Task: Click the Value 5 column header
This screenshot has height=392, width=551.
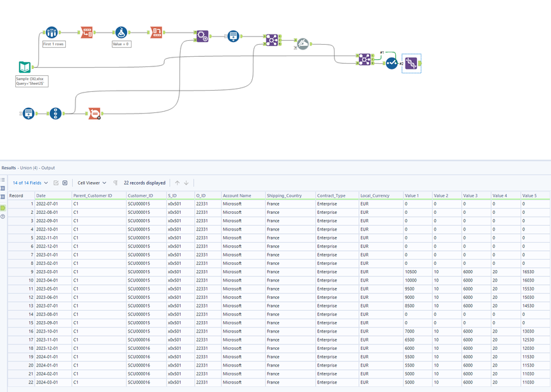Action: click(536, 195)
